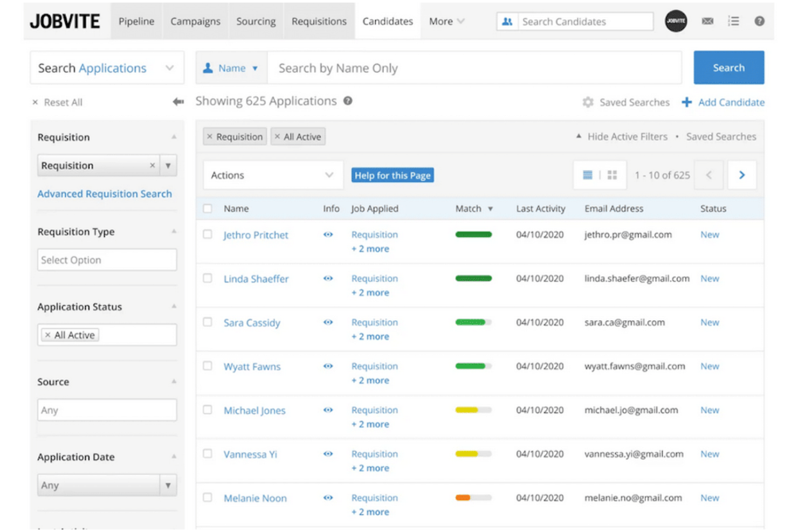Click the Search by Name Only field
798x532 pixels.
point(474,68)
